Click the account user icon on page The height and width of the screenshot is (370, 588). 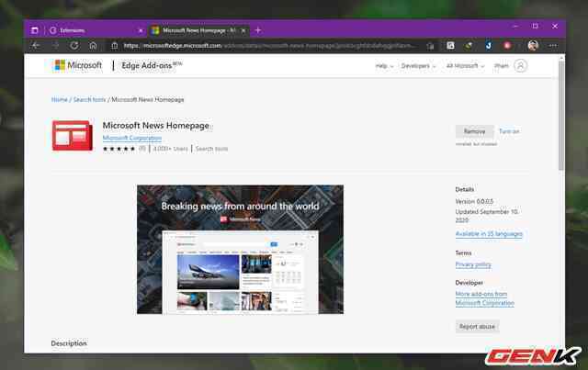pos(520,65)
